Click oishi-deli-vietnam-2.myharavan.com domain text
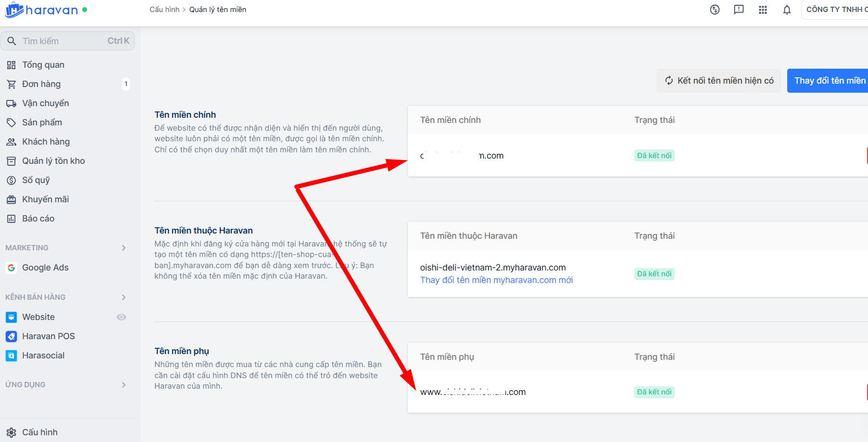Image resolution: width=868 pixels, height=442 pixels. (x=493, y=268)
